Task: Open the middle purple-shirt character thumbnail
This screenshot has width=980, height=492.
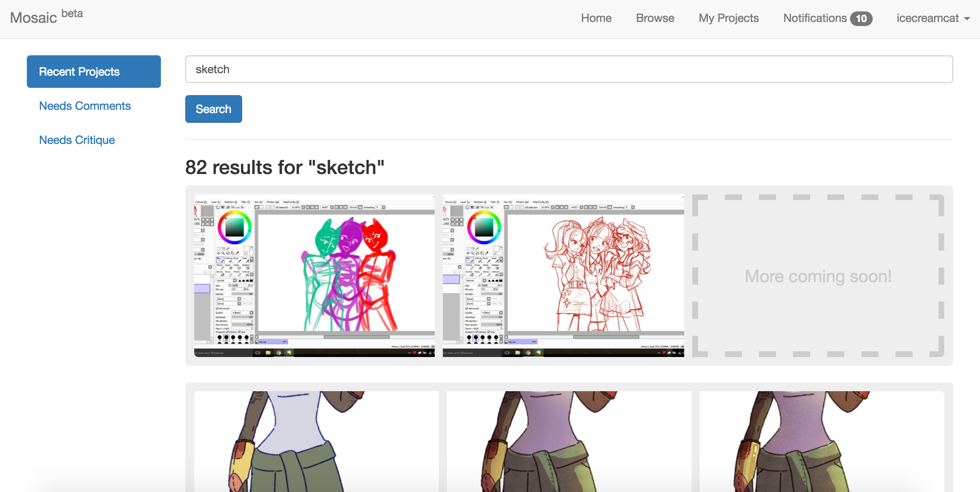Action: [569, 441]
